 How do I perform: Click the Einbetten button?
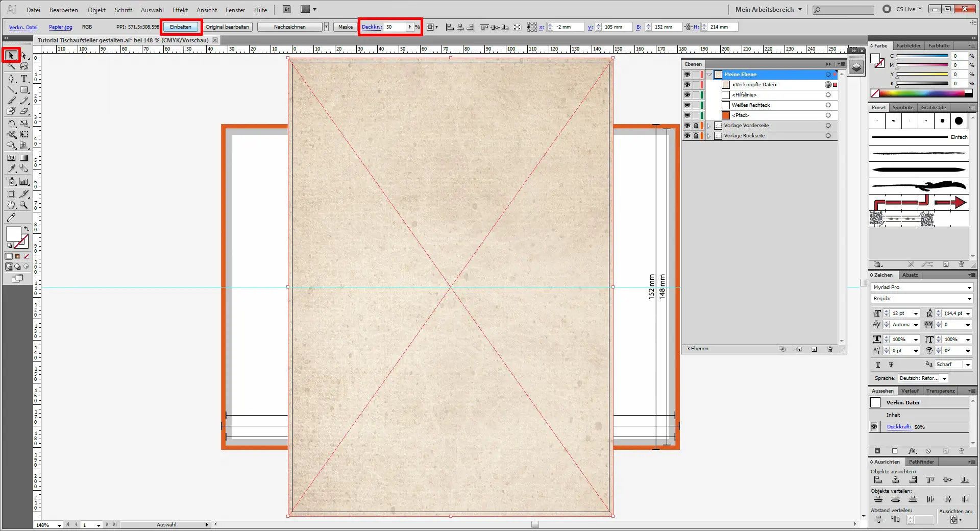pos(181,27)
